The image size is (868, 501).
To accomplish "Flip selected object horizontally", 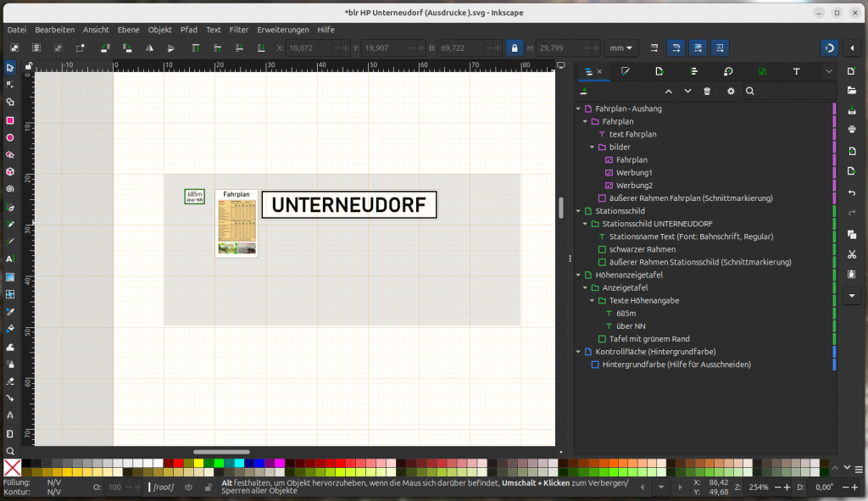I will (x=149, y=48).
